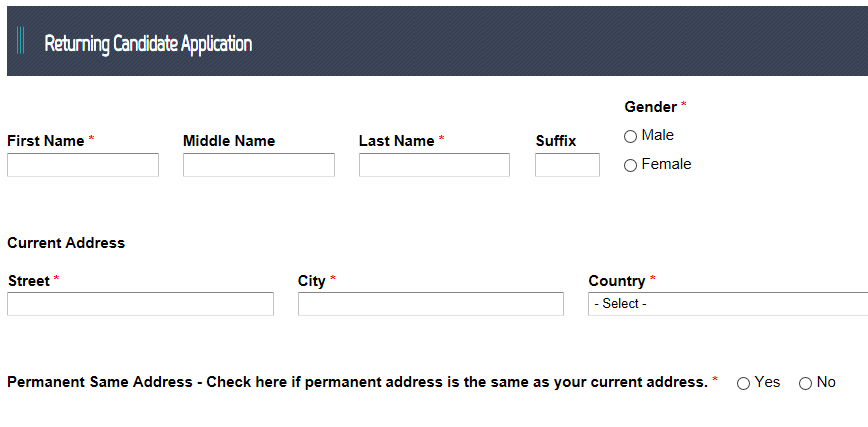
Task: Open the Country select dropdown
Action: (x=728, y=304)
